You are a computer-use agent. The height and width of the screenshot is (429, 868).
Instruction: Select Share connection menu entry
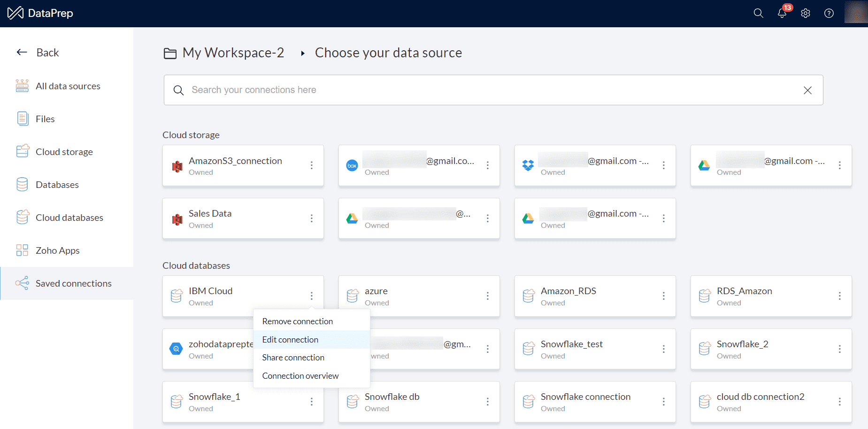(x=293, y=358)
